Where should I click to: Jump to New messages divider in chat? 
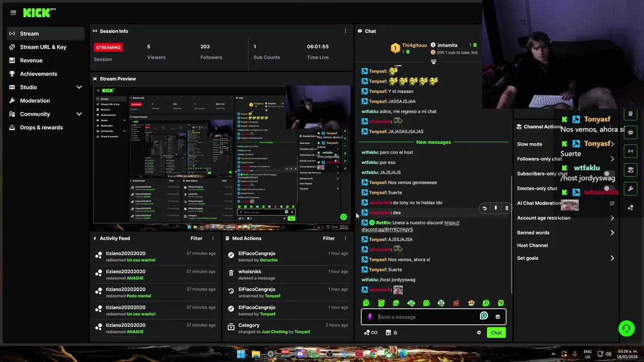[x=433, y=142]
